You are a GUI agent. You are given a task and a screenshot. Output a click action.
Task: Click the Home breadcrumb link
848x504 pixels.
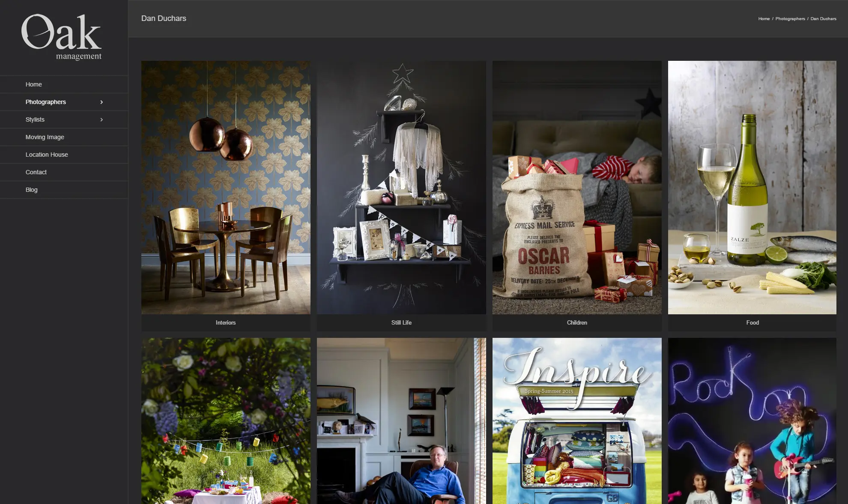[x=764, y=19]
